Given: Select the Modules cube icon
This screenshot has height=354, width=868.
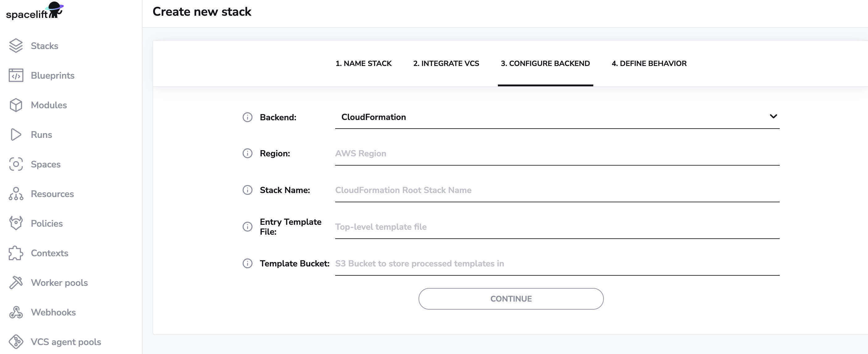Looking at the screenshot, I should (x=16, y=105).
